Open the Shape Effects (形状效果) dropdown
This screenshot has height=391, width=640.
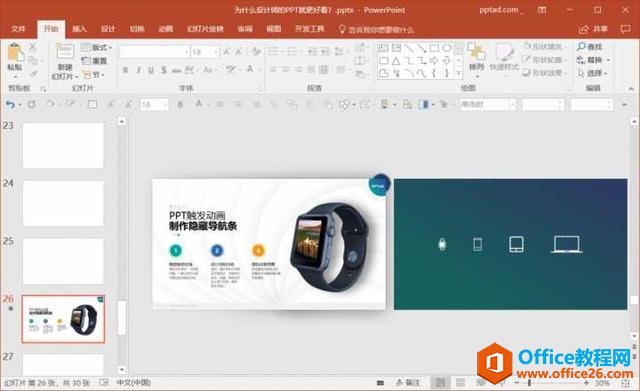tap(545, 73)
